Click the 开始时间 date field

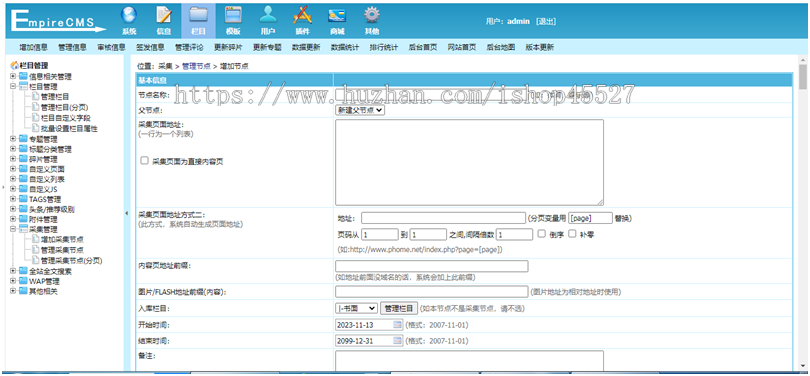click(369, 325)
